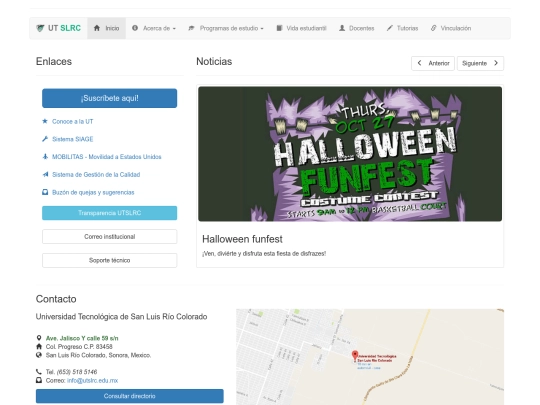The height and width of the screenshot is (405, 540).
Task: Click the pencil icon beside Tutorías
Action: [x=390, y=28]
